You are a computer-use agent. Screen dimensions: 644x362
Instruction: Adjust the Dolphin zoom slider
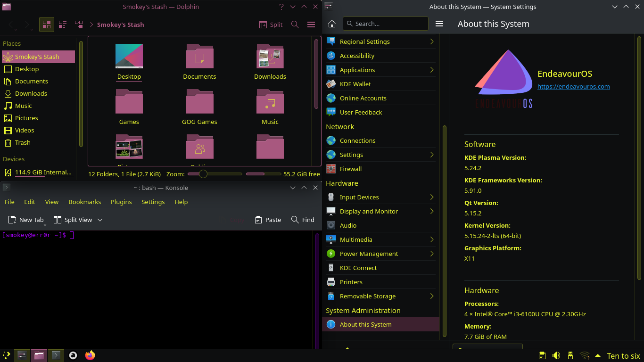point(215,174)
